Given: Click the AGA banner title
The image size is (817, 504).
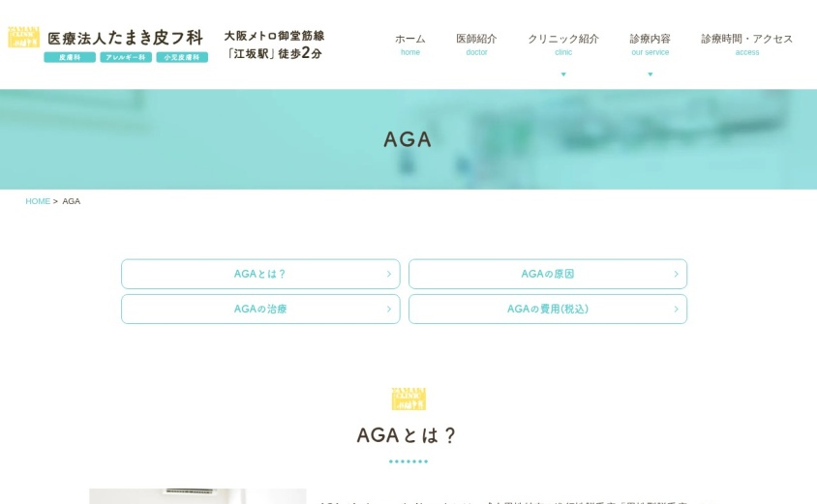Looking at the screenshot, I should (408, 139).
